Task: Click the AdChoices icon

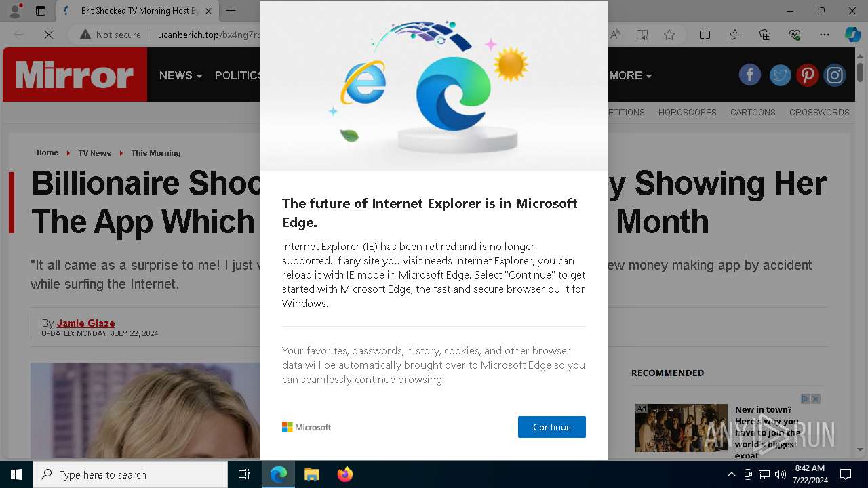Action: pos(806,399)
